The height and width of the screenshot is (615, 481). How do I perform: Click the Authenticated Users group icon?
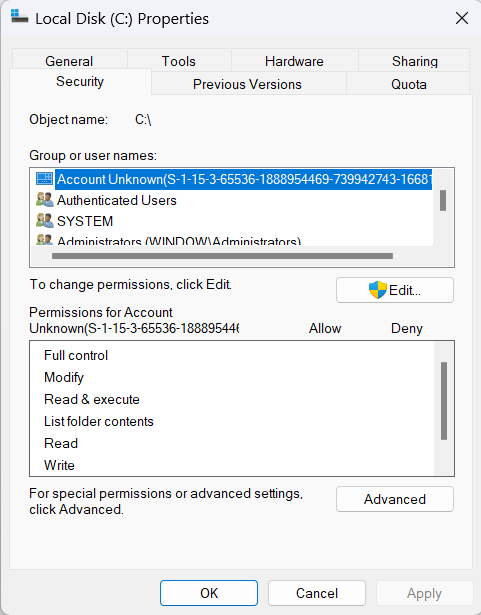click(x=44, y=200)
